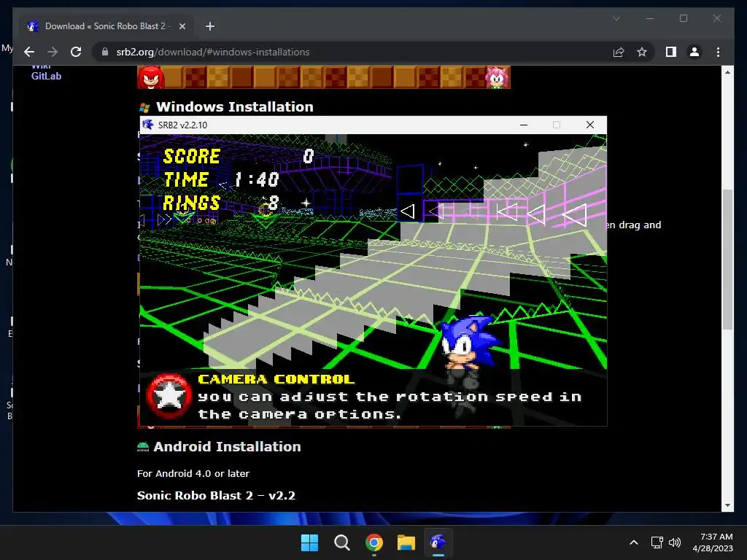Open the clock and date flyout

(x=713, y=542)
